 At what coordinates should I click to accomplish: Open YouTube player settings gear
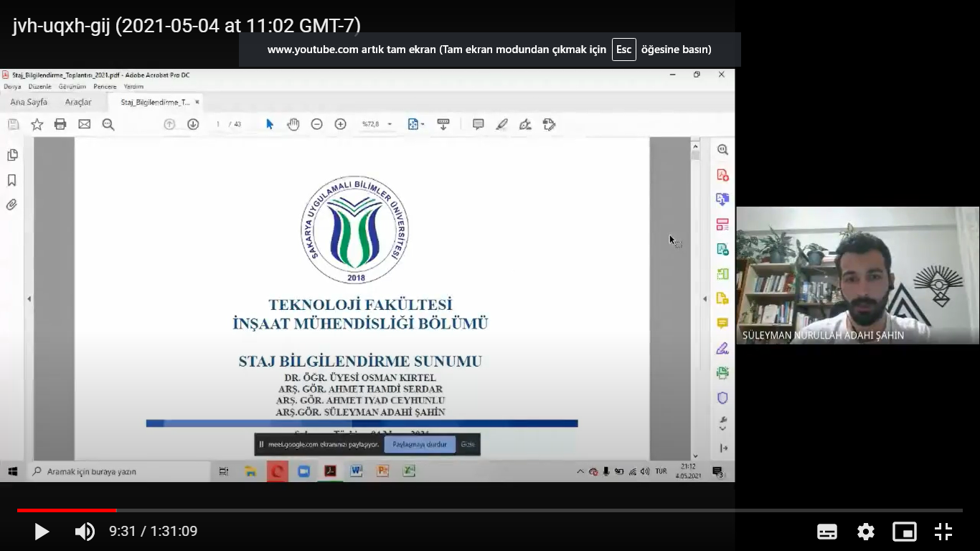(x=866, y=532)
